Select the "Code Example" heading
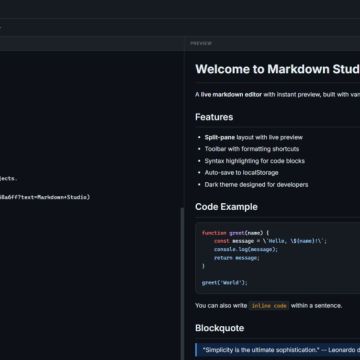 click(226, 207)
